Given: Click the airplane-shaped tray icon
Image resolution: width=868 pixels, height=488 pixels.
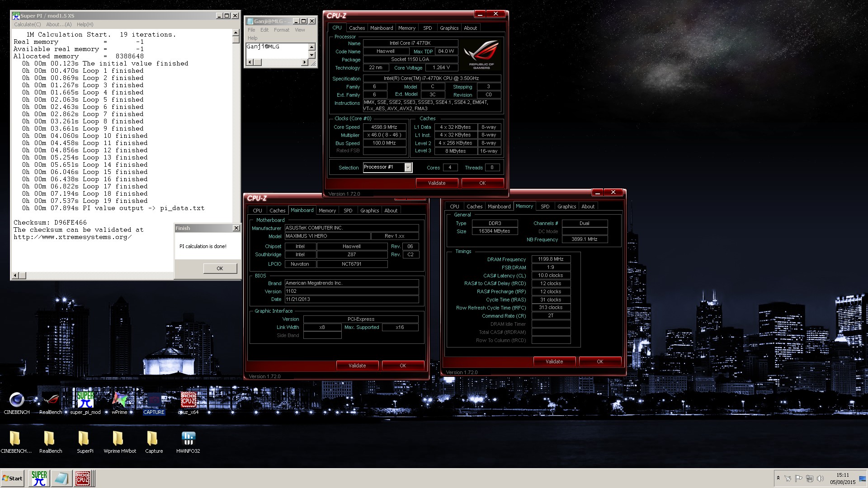Looking at the screenshot, I should point(788,479).
